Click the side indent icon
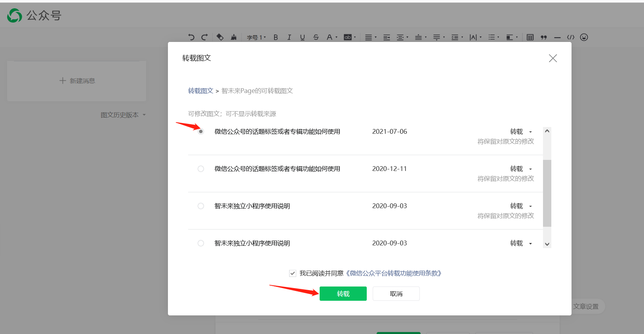 click(x=400, y=37)
